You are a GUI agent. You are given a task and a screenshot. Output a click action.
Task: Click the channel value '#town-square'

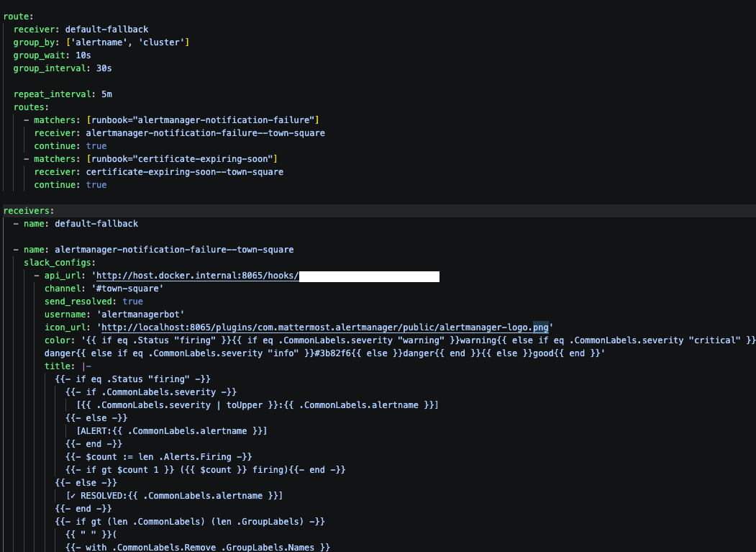127,289
